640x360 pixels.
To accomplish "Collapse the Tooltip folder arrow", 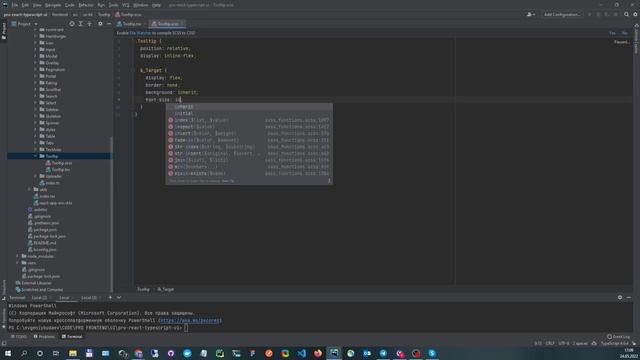I will pyautogui.click(x=36, y=156).
